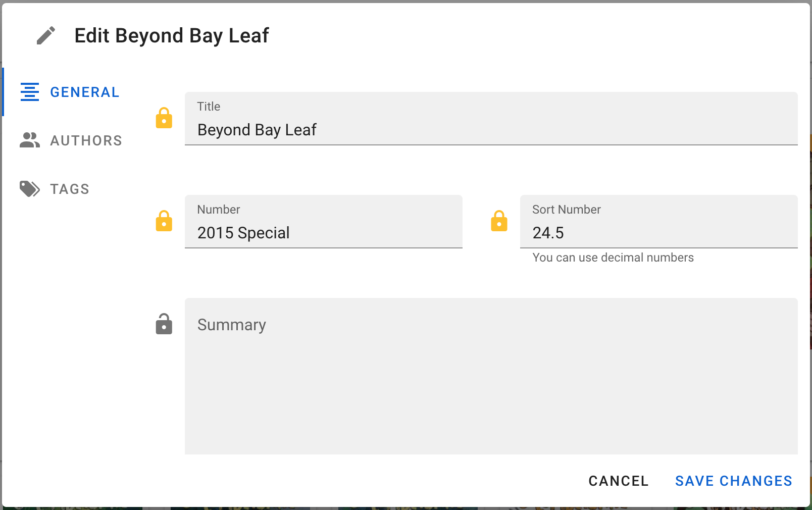The width and height of the screenshot is (812, 510).
Task: Click the decimal numbers hint text
Action: point(613,258)
